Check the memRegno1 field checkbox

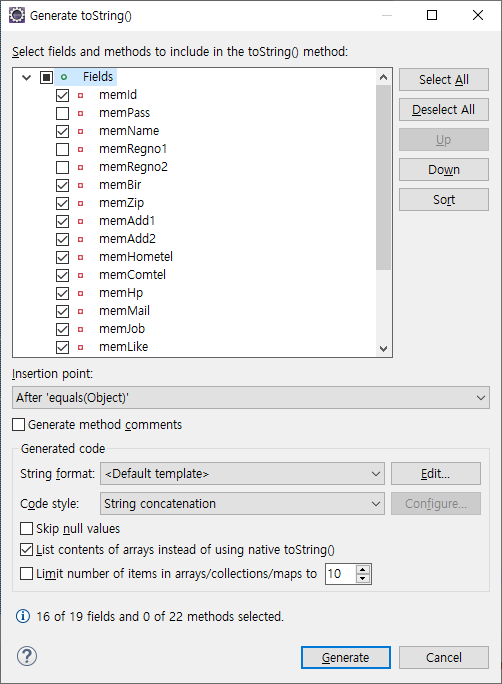coord(62,149)
